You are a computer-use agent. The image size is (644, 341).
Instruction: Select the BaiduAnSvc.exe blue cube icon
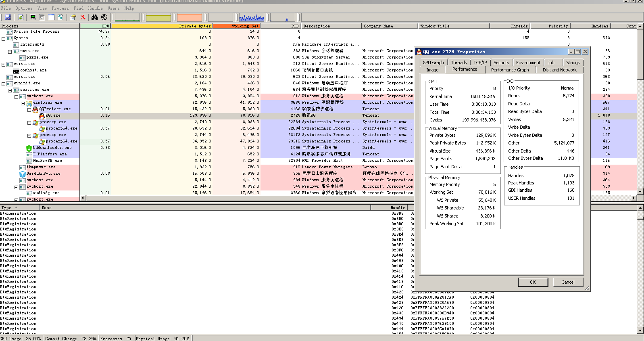coord(23,174)
